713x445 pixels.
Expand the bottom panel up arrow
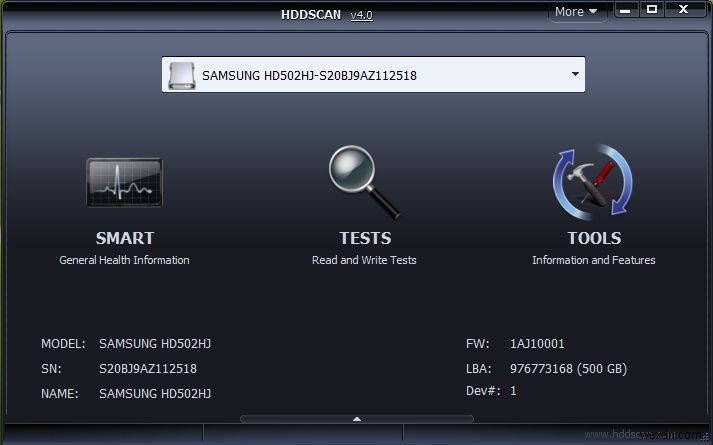tap(357, 419)
